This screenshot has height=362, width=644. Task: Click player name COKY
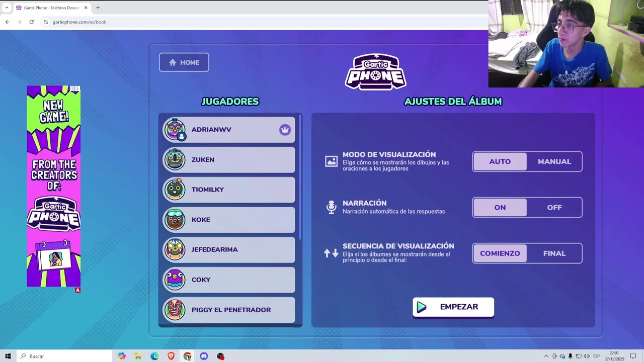click(x=201, y=280)
